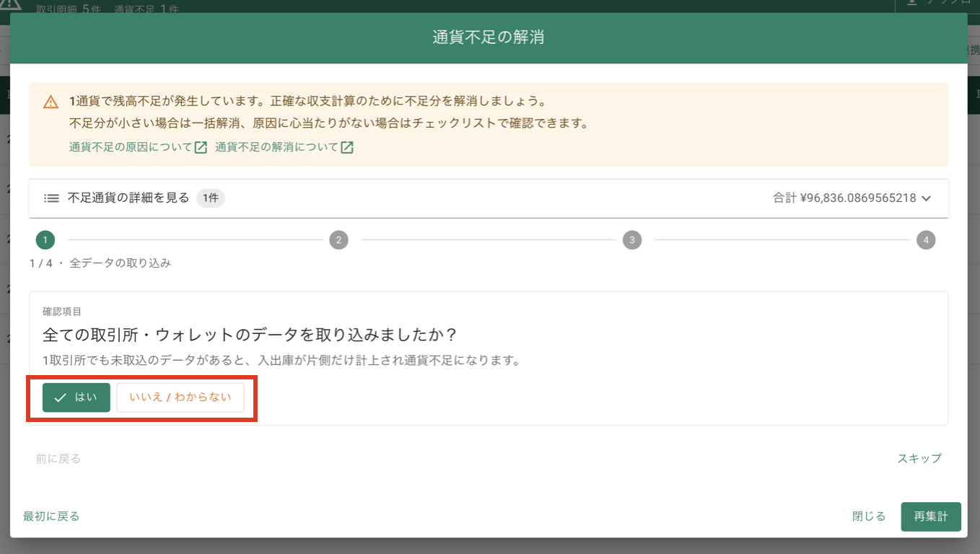Click the 確認項目 label
The height and width of the screenshot is (554, 980).
point(62,312)
